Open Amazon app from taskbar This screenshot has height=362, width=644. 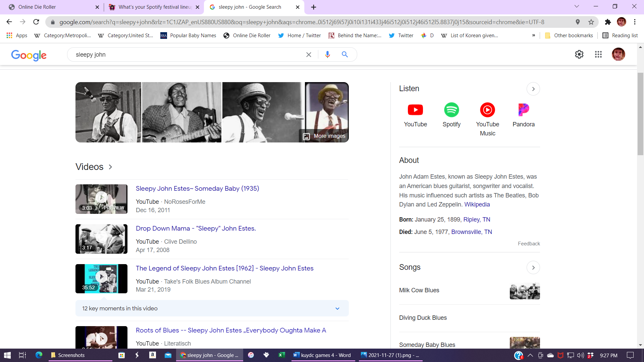(x=152, y=355)
